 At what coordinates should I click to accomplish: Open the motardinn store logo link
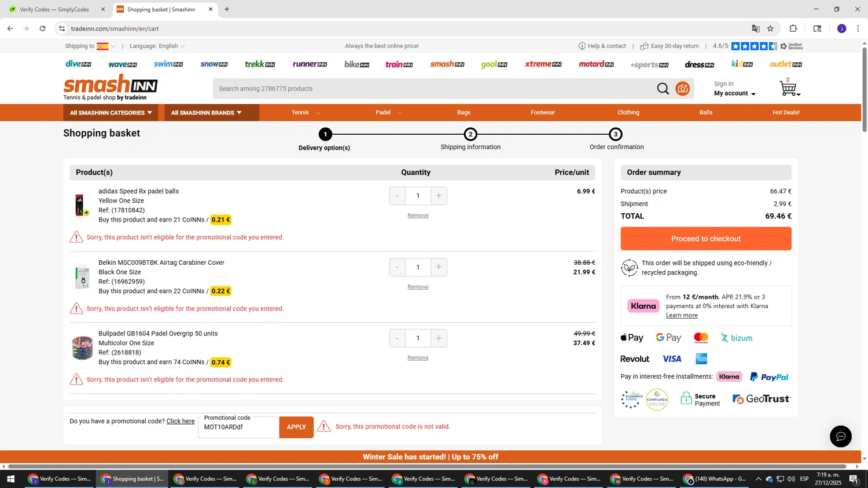[x=596, y=64]
